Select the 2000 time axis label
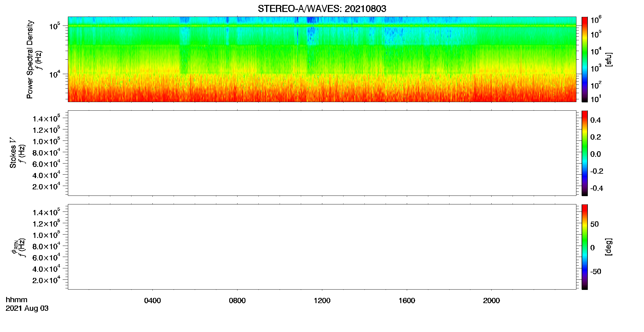Image resolution: width=644 pixels, height=332 pixels. tap(491, 301)
